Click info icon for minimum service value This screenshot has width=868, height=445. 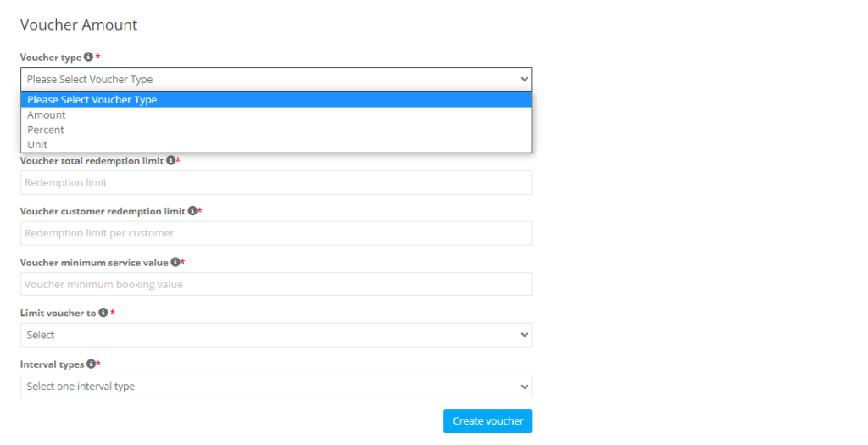[175, 262]
